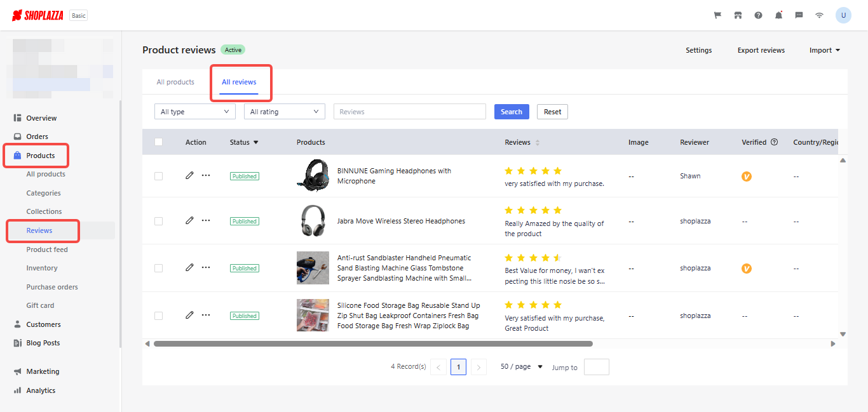This screenshot has height=412, width=868.
Task: Open the Anti-rust Sandblaster thumbnail
Action: (x=313, y=268)
